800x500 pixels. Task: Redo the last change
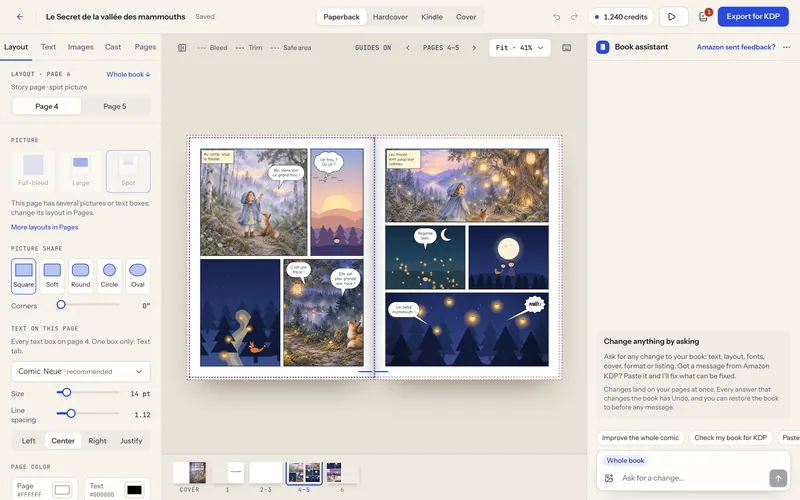click(574, 16)
